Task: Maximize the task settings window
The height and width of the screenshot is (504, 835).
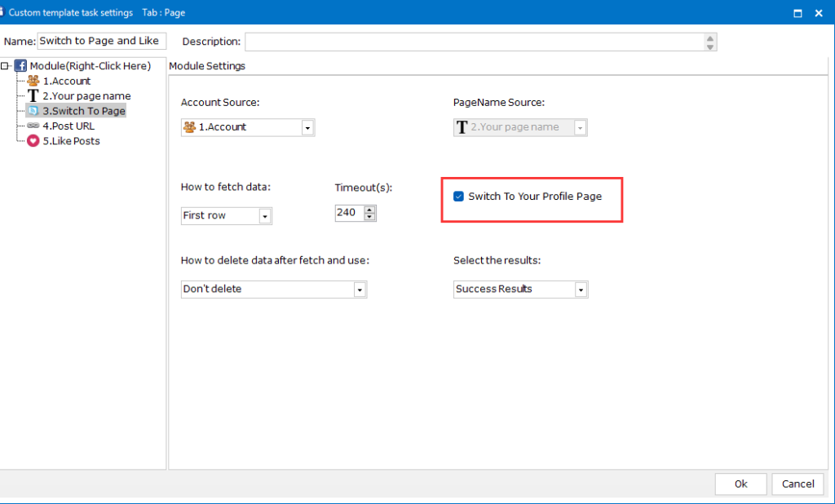Action: [797, 13]
